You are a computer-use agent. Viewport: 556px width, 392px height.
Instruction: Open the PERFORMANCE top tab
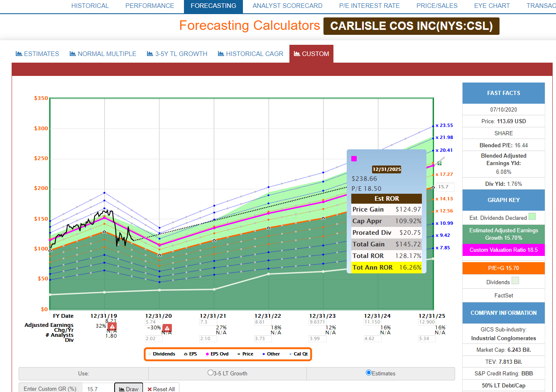[150, 6]
